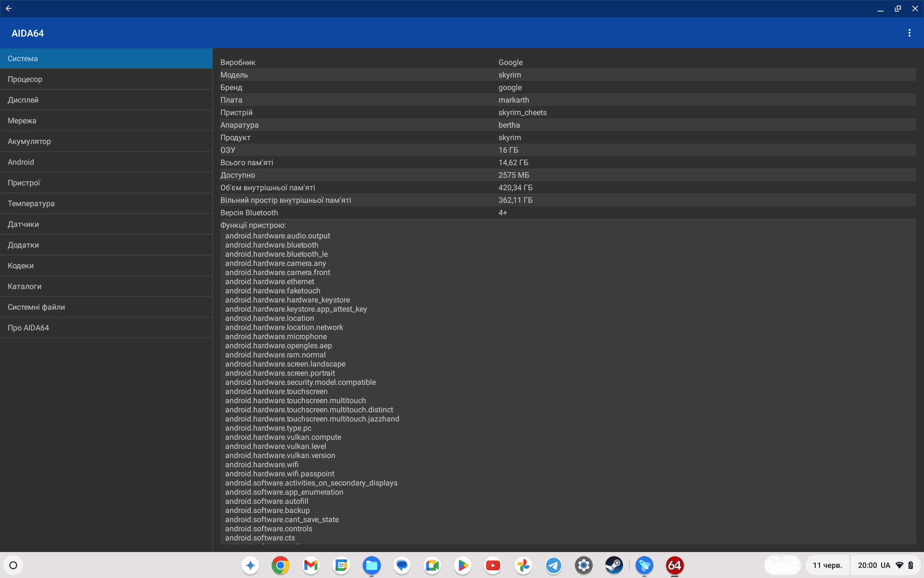Click the AIDA64 title in header
The image size is (924, 578).
coord(27,33)
